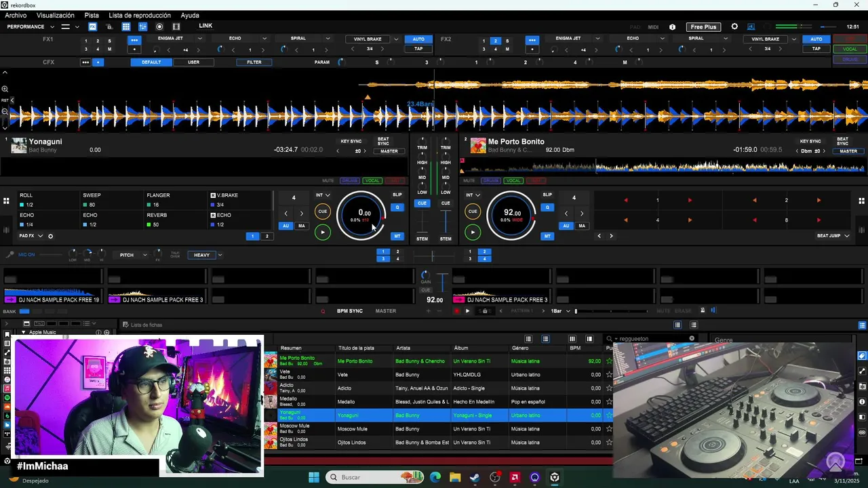The width and height of the screenshot is (868, 488).
Task: Open the PERFORMANCE mode dropdown
Action: pyautogui.click(x=30, y=27)
